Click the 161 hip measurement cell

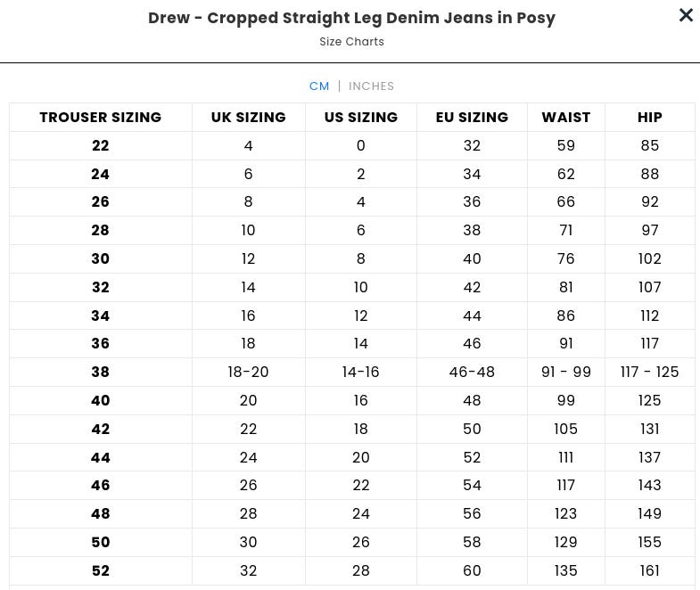650,571
